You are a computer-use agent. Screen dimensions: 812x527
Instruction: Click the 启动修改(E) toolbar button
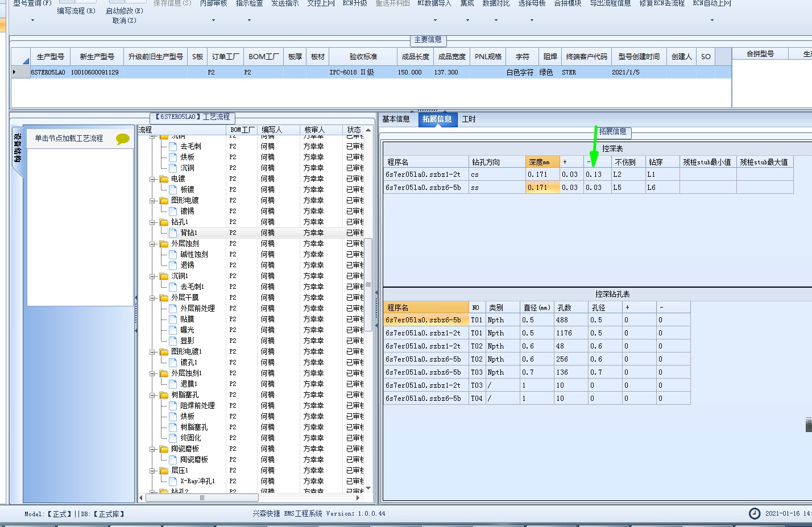click(124, 11)
